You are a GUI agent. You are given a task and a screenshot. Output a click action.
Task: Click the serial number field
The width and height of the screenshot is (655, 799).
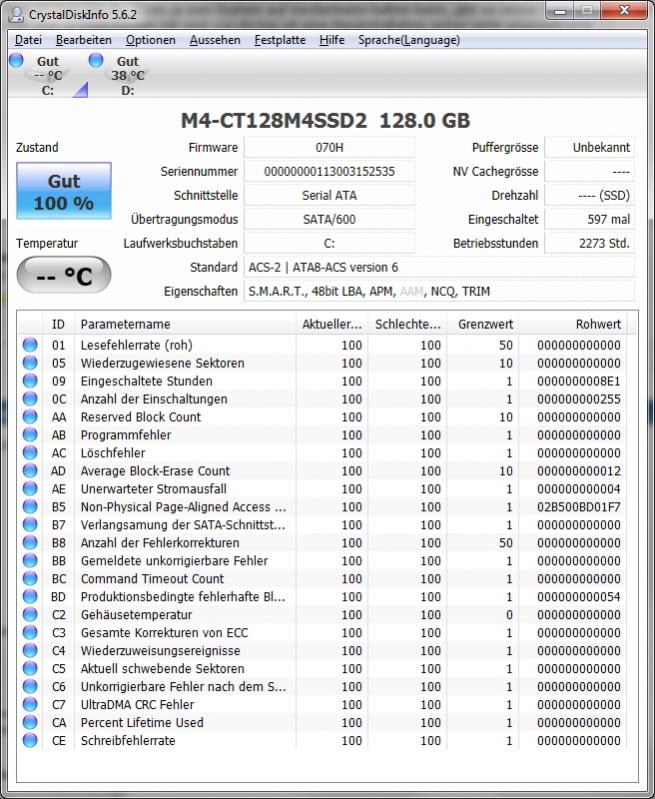coord(329,172)
